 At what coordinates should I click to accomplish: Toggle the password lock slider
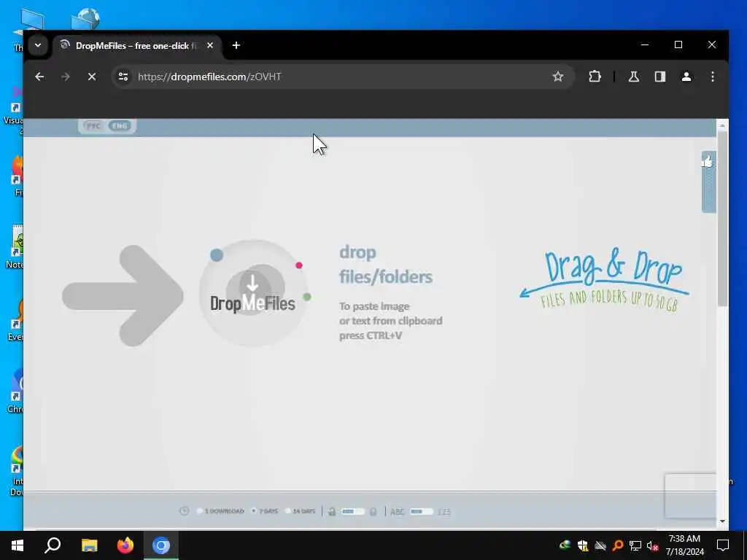tap(352, 511)
